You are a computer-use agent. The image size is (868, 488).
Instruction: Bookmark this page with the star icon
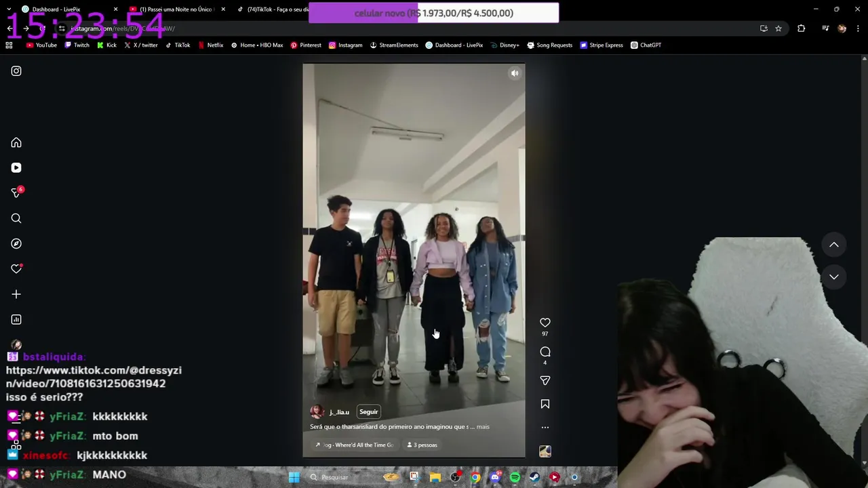(x=778, y=28)
